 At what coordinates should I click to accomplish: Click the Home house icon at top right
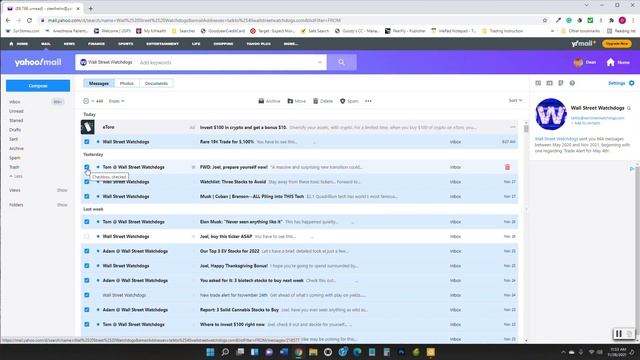tap(611, 62)
